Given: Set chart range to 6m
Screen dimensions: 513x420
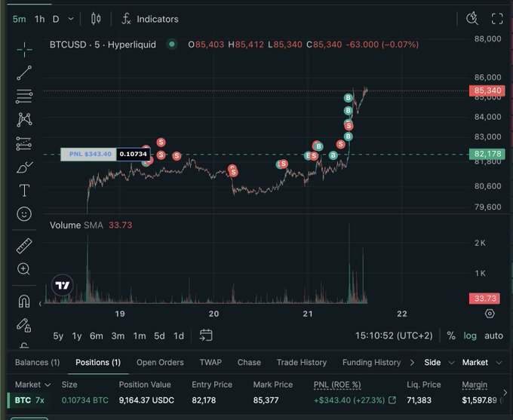Looking at the screenshot, I should [97, 336].
